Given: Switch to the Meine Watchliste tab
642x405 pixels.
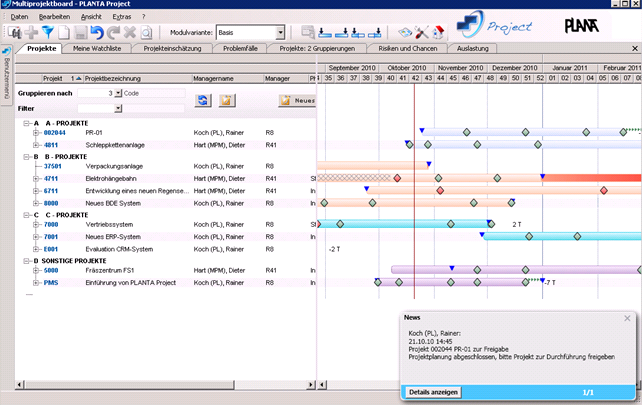Looking at the screenshot, I should coord(98,48).
